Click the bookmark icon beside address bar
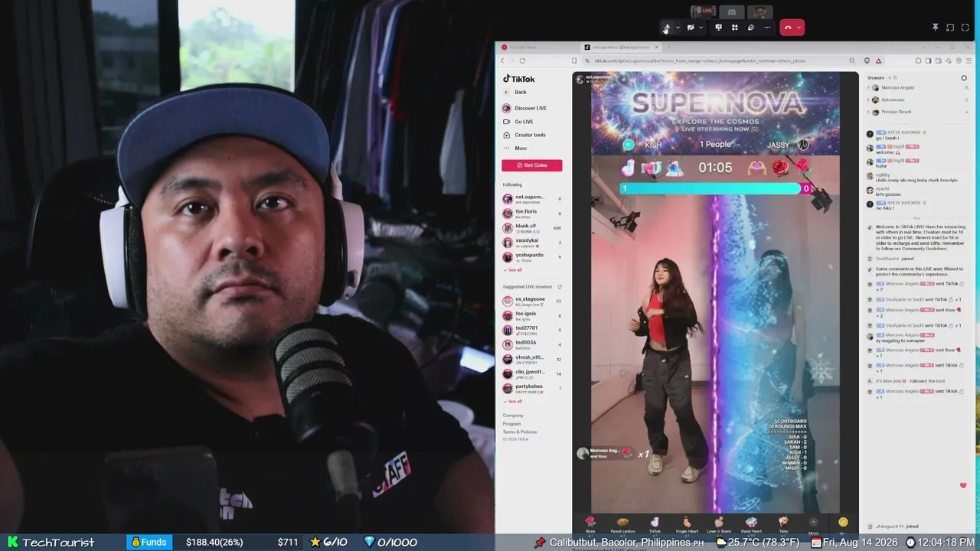 tap(573, 60)
